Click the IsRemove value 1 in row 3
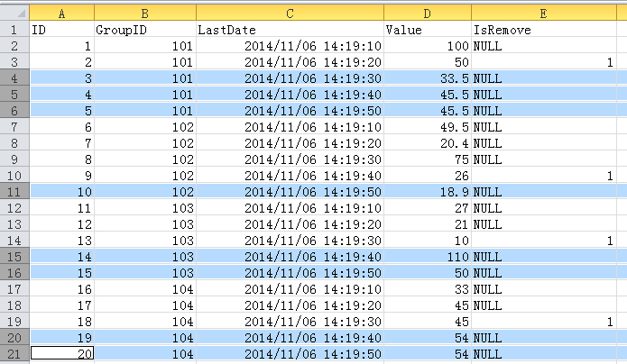This screenshot has height=364, width=627. [x=544, y=62]
